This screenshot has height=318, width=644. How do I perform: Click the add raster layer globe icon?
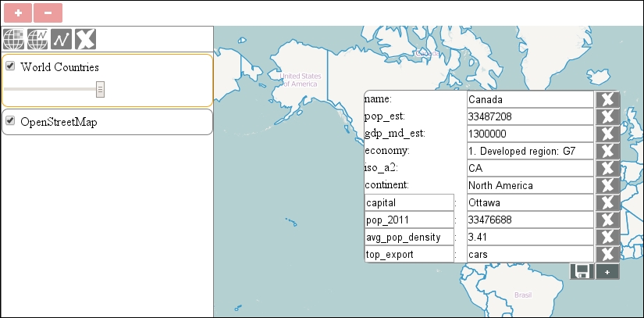pos(14,39)
